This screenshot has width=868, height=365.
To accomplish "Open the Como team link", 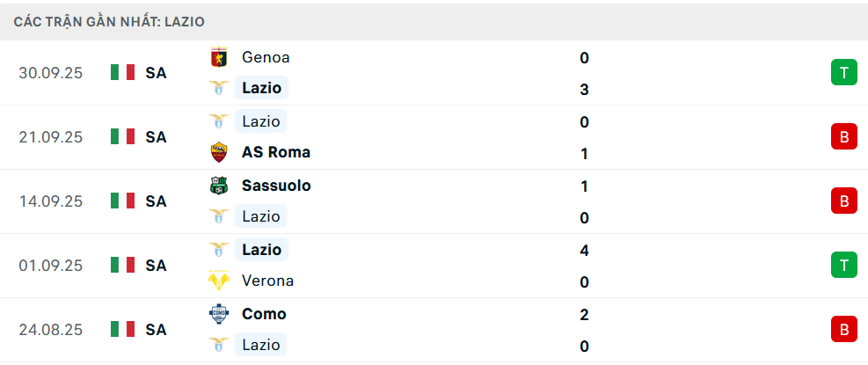I will [264, 314].
